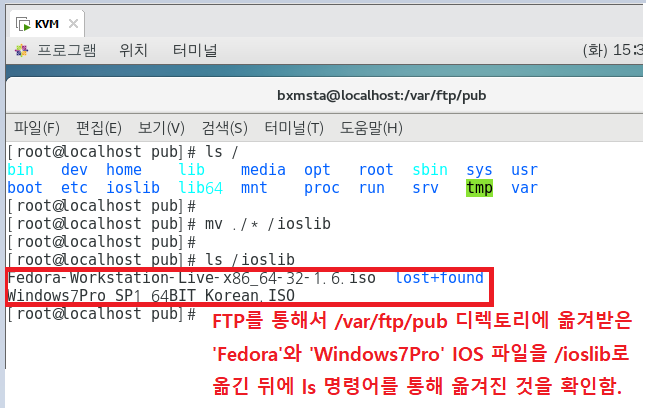Click the Windows7Pro_SP1_64BIT_Korean.ISO file name

tap(151, 296)
